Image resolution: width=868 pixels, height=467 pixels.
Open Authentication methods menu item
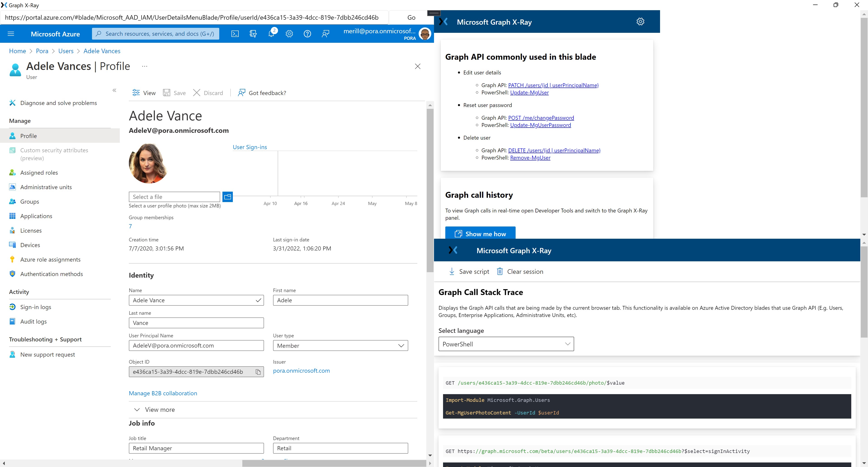pyautogui.click(x=51, y=274)
